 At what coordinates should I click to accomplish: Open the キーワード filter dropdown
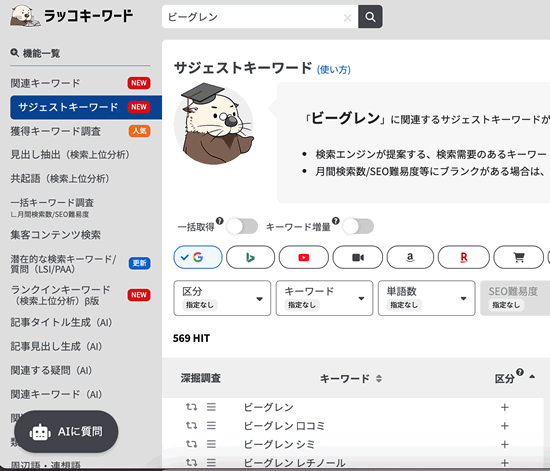(324, 298)
